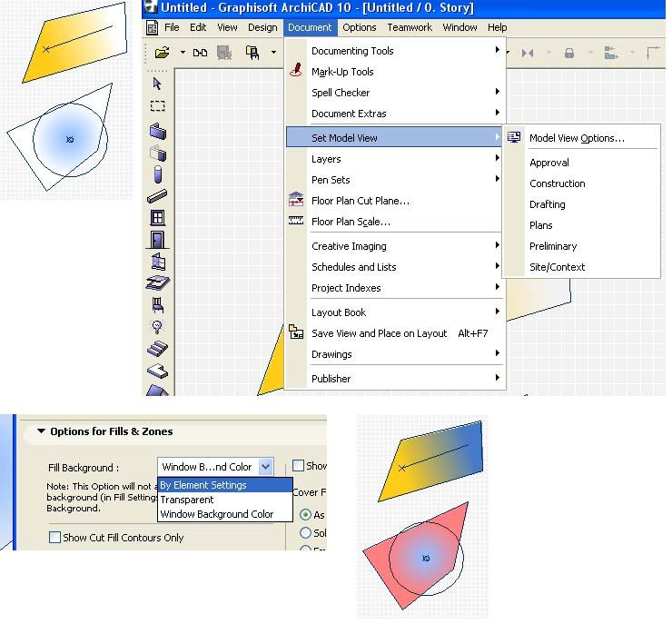Select the Slab tool in toolbox
This screenshot has height=624, width=672.
[157, 282]
